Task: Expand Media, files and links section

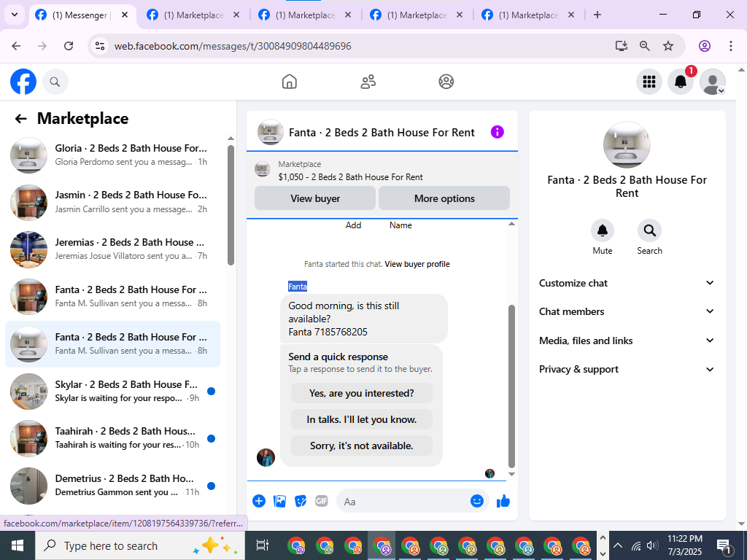Action: click(x=627, y=341)
